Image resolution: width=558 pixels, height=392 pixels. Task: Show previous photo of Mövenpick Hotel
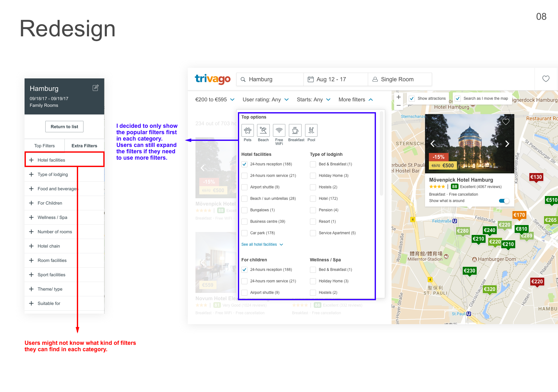432,144
